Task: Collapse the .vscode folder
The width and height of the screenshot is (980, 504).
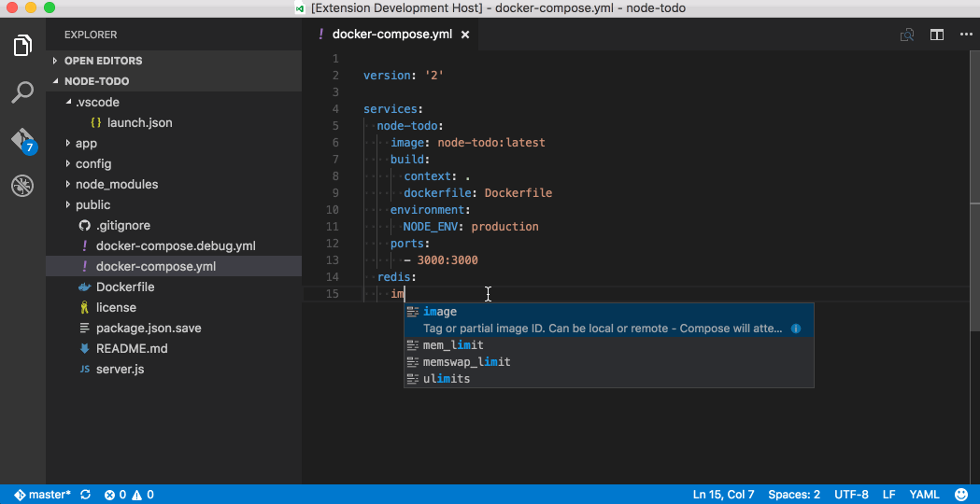Action: (x=174, y=102)
